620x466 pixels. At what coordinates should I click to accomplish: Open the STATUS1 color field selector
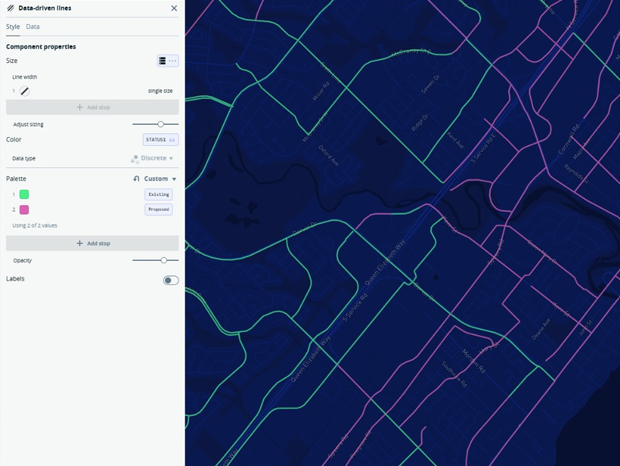[160, 140]
